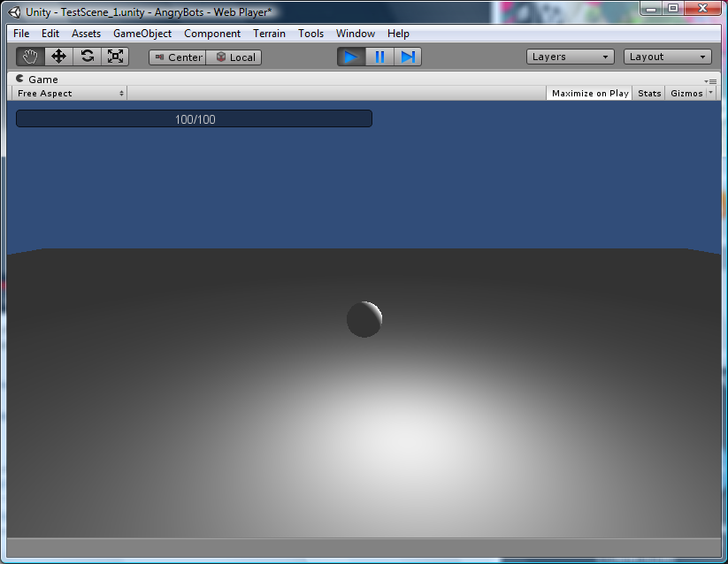Toggle the Stats overlay

(x=649, y=93)
